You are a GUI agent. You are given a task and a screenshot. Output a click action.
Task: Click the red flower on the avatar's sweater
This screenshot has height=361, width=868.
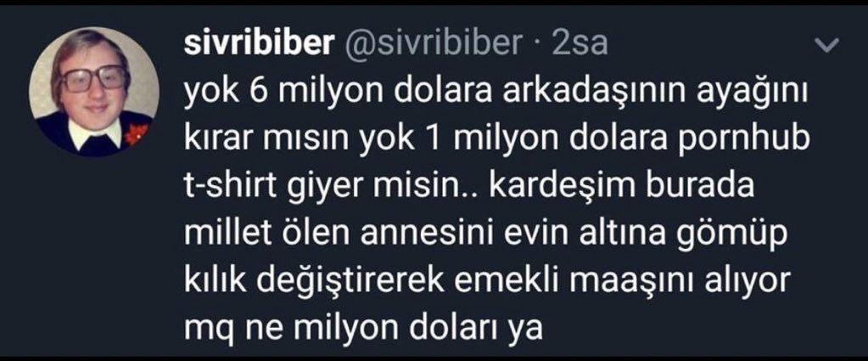136,134
